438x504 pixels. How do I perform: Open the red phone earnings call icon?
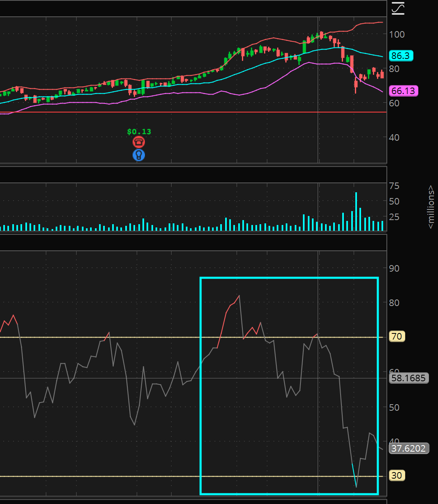pyautogui.click(x=139, y=142)
